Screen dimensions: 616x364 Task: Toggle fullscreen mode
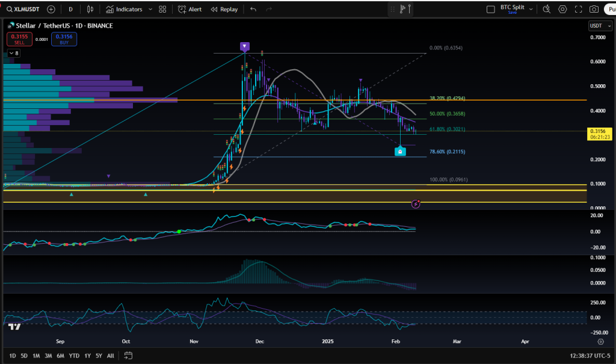578,9
